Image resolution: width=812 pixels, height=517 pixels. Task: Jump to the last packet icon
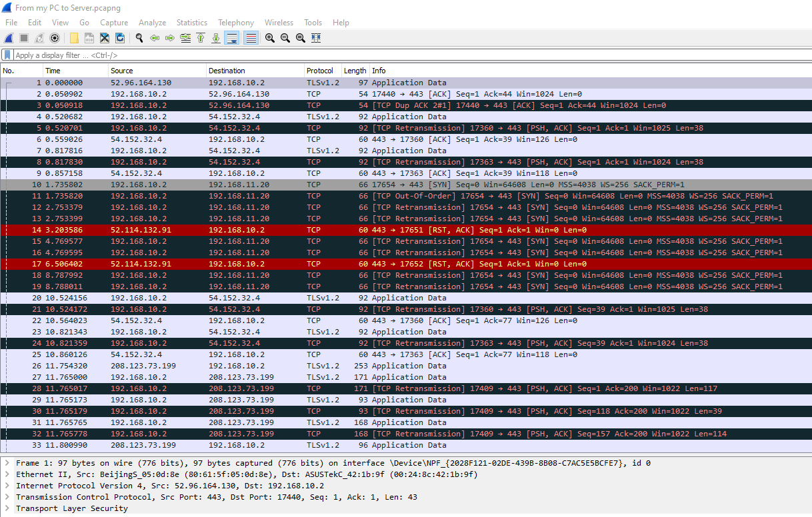[216, 38]
